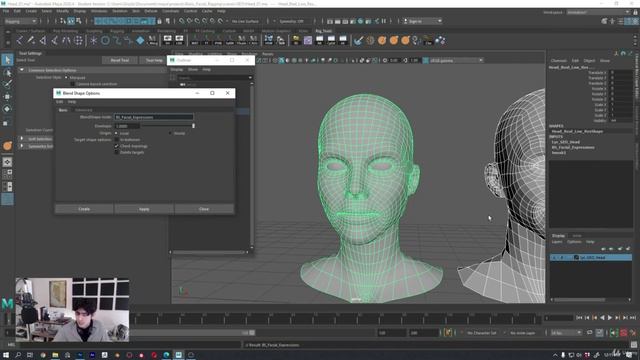The width and height of the screenshot is (640, 360).
Task: Toggle Camera based selection checkbox
Action: [x=72, y=84]
